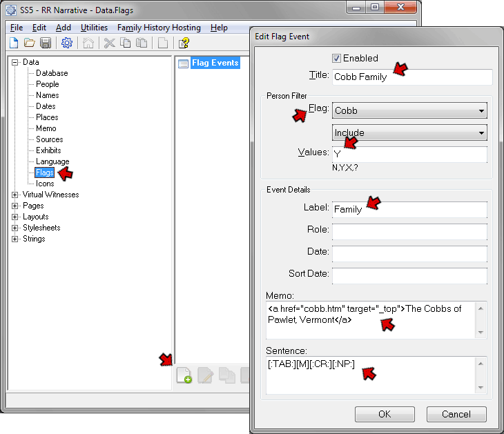Click the Open folder toolbar icon

click(30, 43)
